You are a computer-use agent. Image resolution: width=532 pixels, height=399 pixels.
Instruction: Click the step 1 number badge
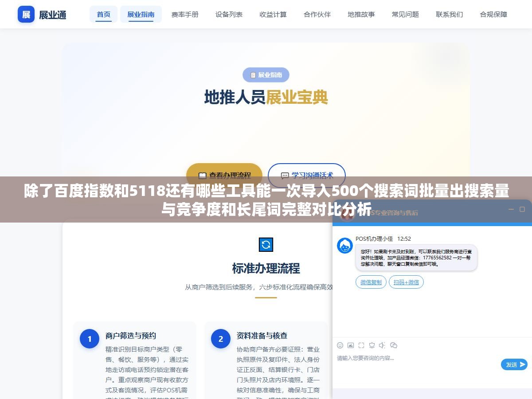pos(90,339)
